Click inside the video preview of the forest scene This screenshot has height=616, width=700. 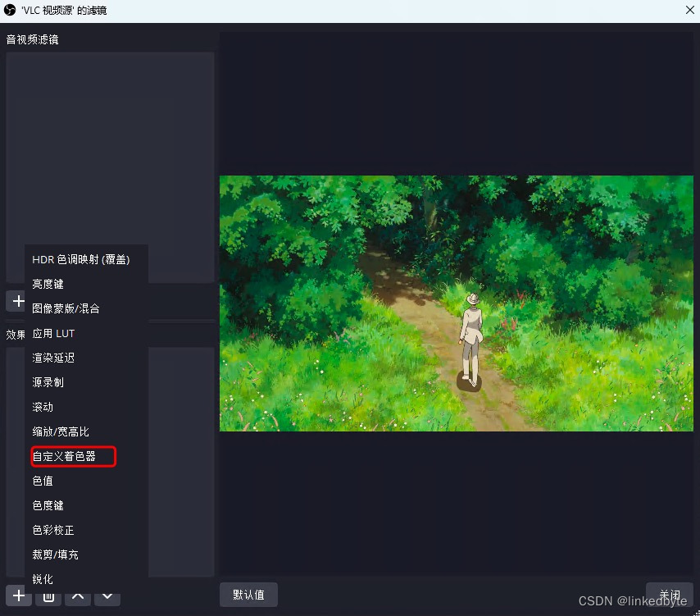[x=456, y=303]
